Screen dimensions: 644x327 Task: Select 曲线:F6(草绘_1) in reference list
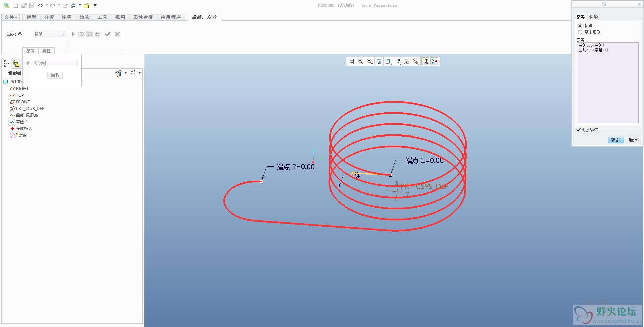pyautogui.click(x=593, y=50)
